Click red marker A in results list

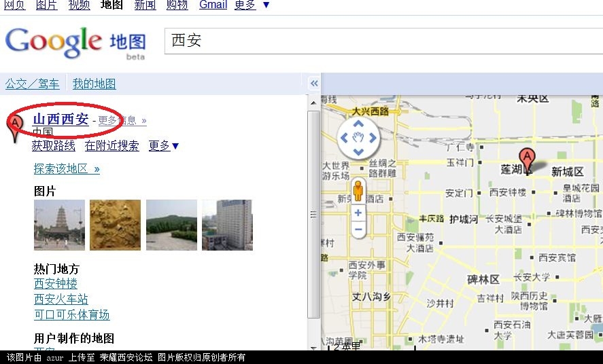coord(14,130)
